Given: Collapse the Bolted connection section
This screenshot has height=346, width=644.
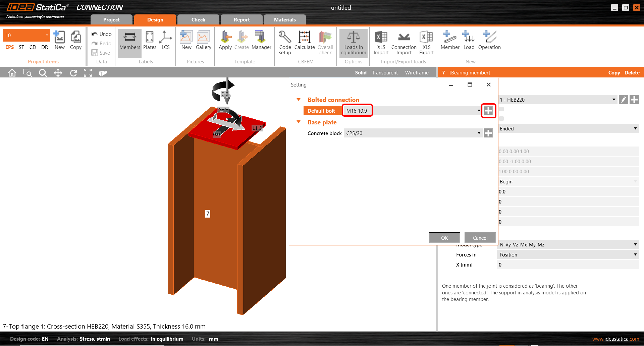Looking at the screenshot, I should tap(299, 100).
